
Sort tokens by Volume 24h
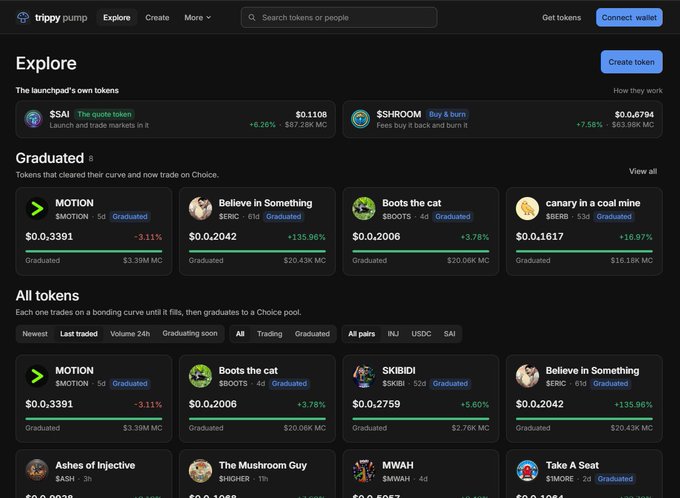(130, 334)
